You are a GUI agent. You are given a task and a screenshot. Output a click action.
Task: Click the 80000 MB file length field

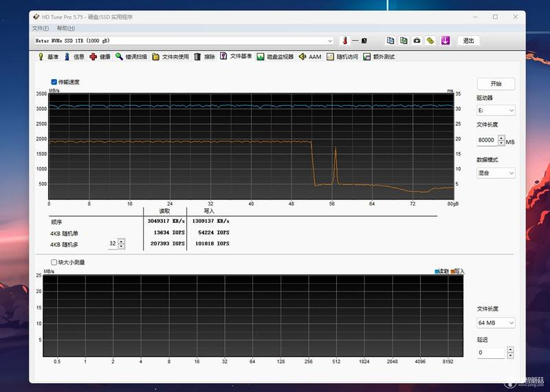point(487,140)
